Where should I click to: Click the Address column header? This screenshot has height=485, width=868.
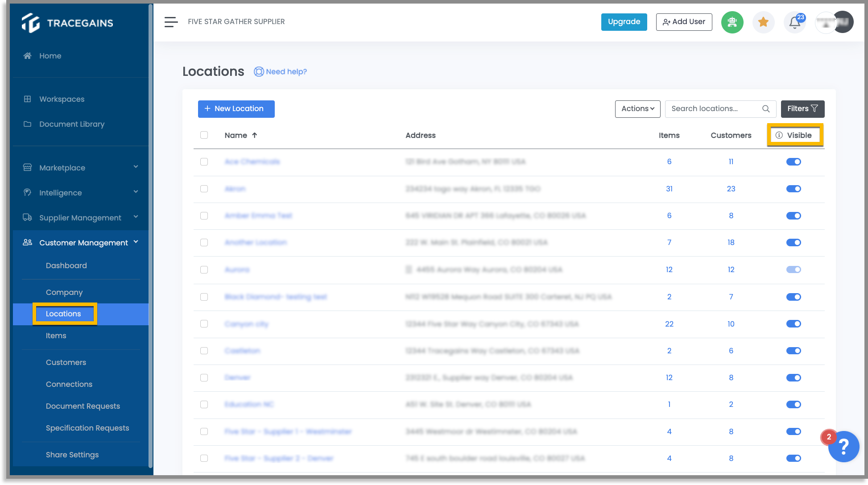coord(420,135)
